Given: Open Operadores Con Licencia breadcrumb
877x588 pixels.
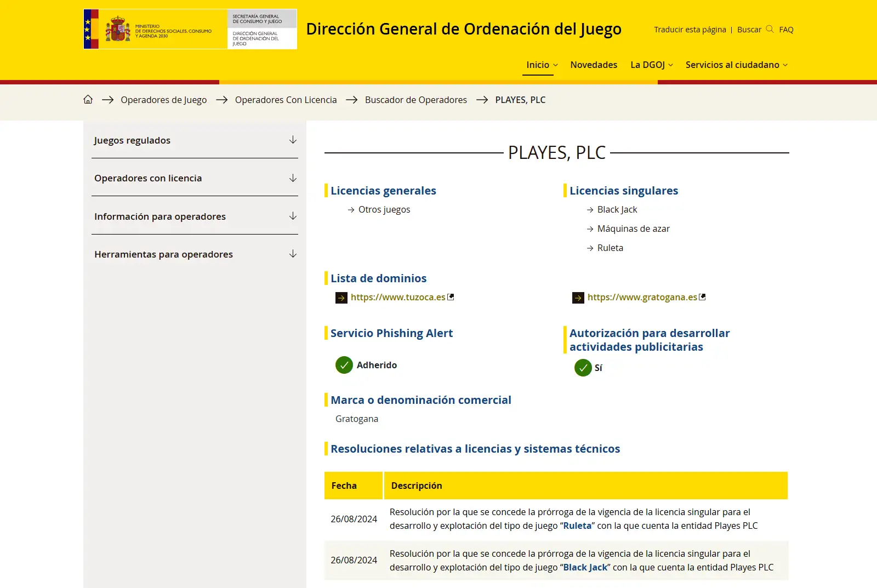Looking at the screenshot, I should (286, 100).
